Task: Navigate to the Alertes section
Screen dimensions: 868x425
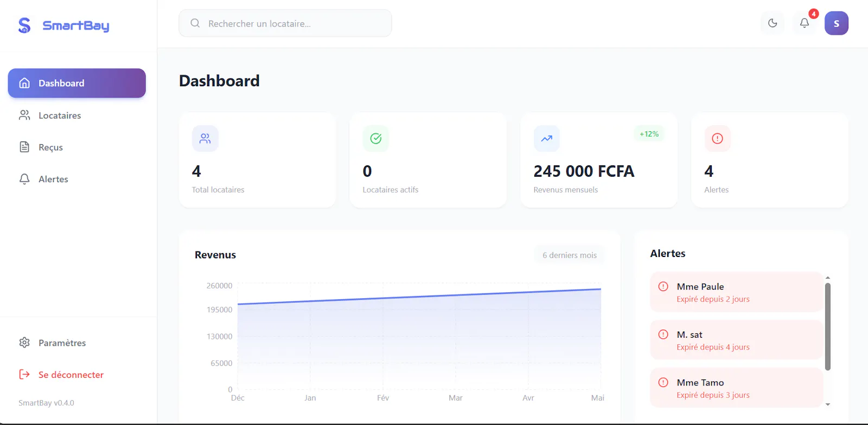Action: point(77,179)
